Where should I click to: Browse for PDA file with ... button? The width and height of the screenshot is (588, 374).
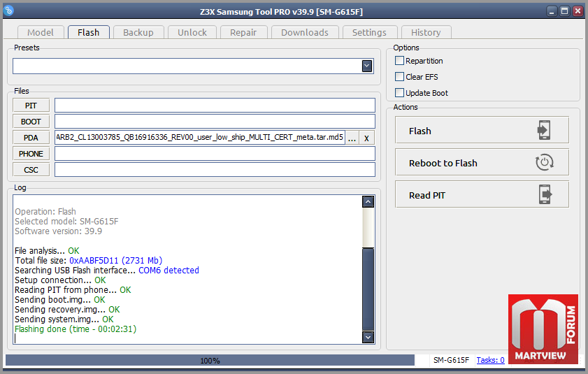(x=352, y=138)
